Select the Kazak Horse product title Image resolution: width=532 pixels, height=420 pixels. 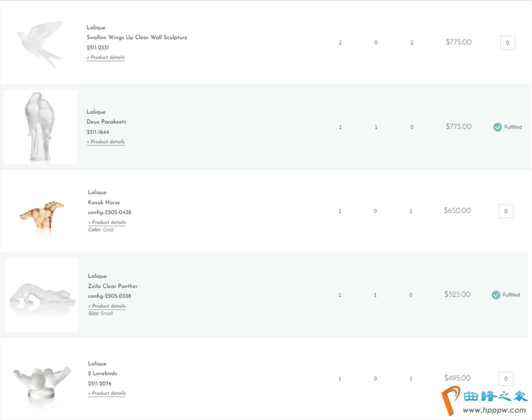pyautogui.click(x=104, y=202)
